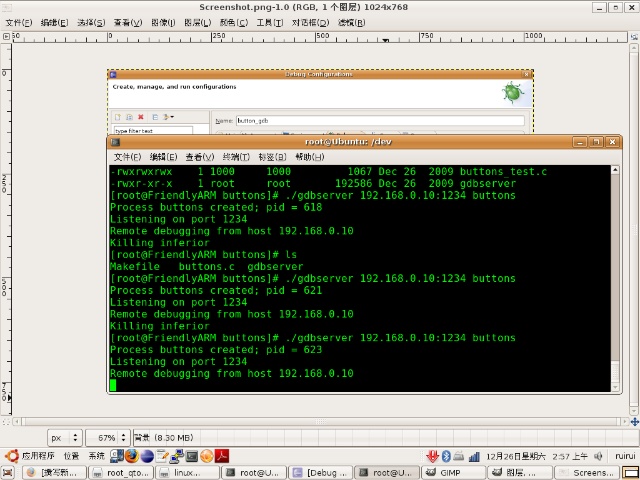Screen dimensions: 640x480
Task: Open terminal 编辑(E) menu
Action: point(163,157)
